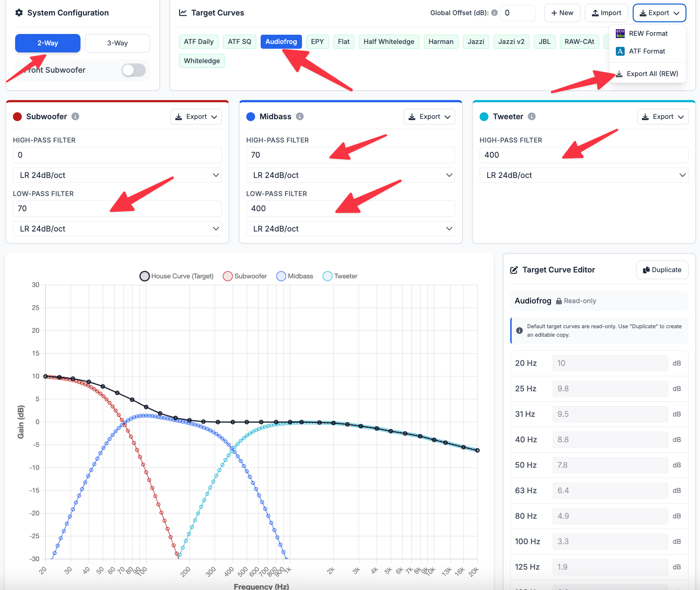Switch to 3-Way configuration

tap(117, 43)
